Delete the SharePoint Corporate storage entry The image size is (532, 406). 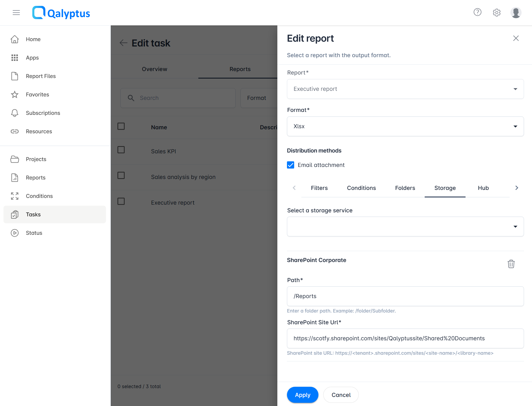click(x=511, y=264)
